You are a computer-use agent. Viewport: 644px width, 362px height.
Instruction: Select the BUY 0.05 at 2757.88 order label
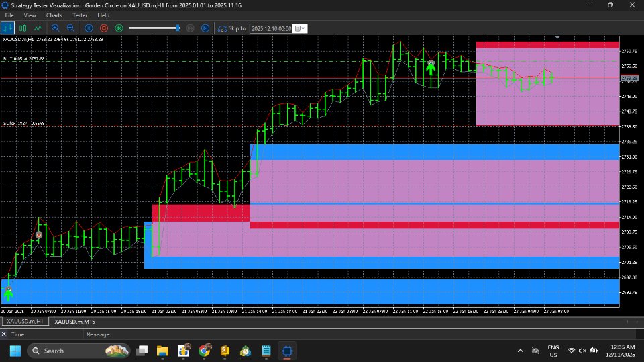24,59
